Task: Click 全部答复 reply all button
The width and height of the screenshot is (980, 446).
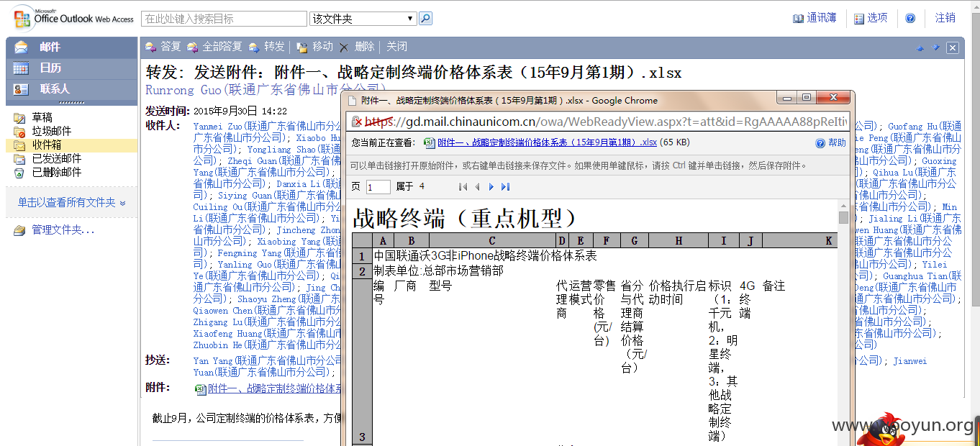Action: [x=214, y=47]
